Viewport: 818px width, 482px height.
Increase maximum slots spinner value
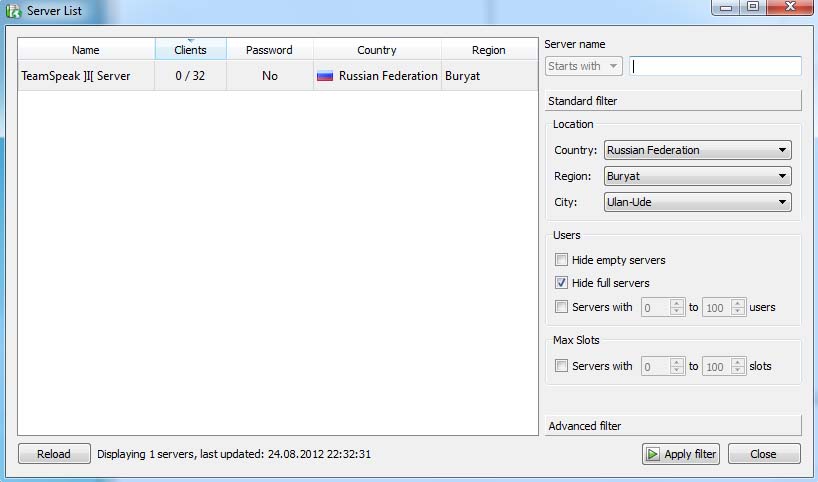coord(738,362)
